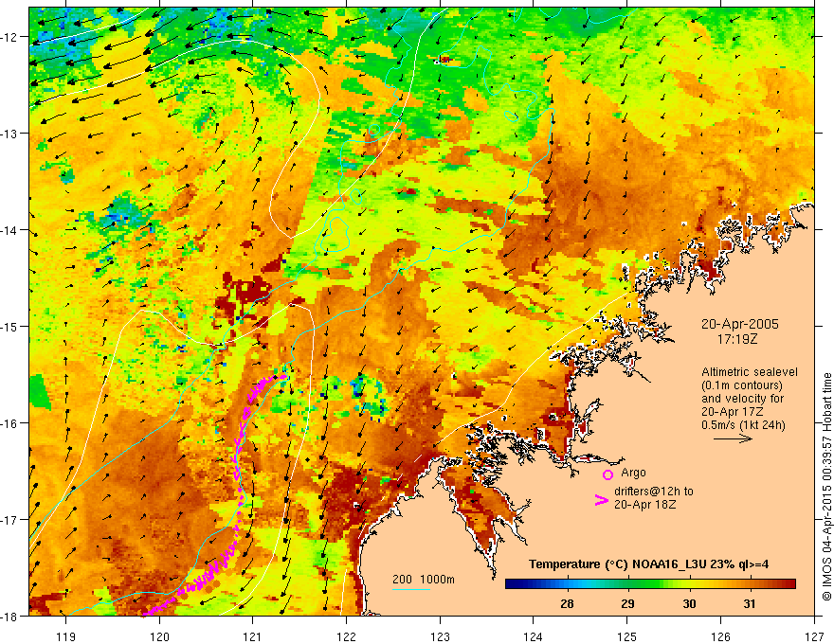The height and width of the screenshot is (644, 834).
Task: Click the cyan 200m isobath legend line
Action: click(411, 589)
